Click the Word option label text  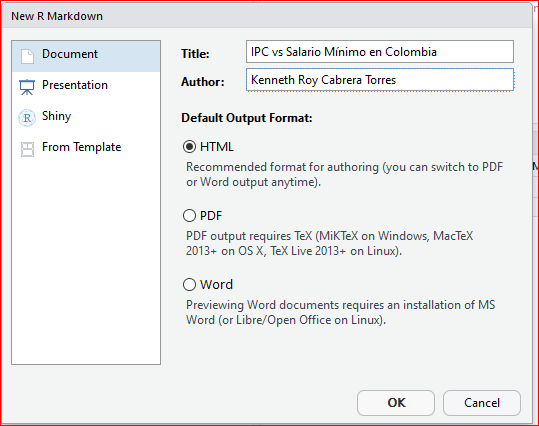coord(216,284)
